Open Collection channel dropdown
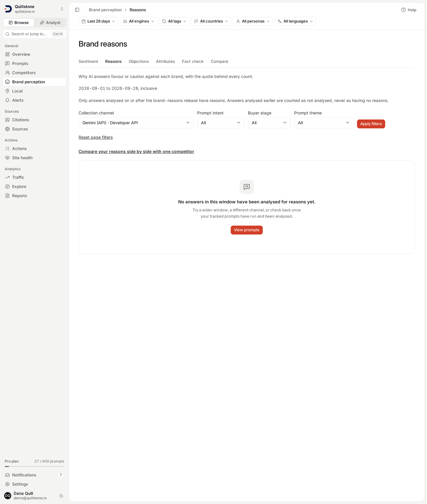Screen dimensions: 427x504 point(136,123)
